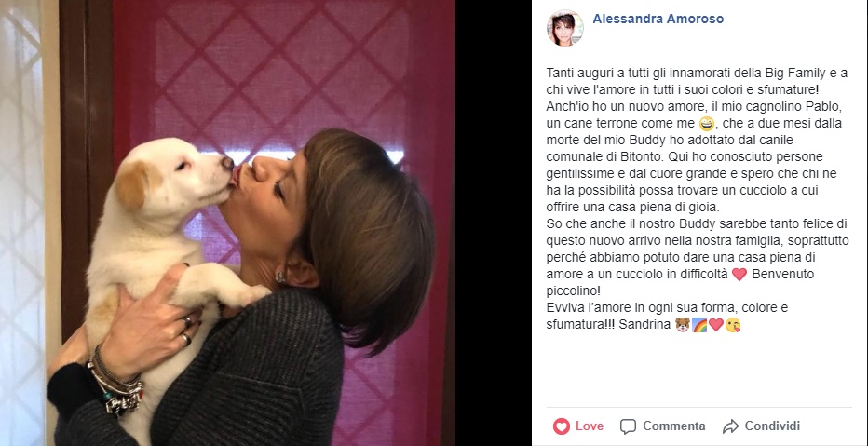Click the Commenta speech bubble icon
The image size is (868, 446).
click(x=628, y=426)
